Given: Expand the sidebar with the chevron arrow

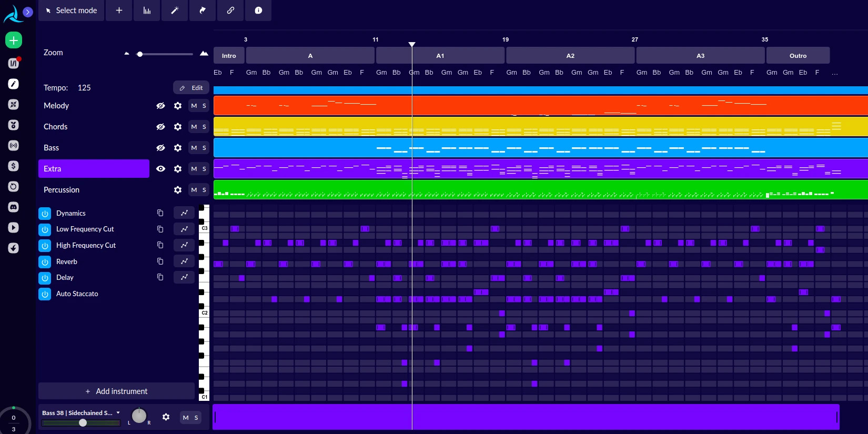Looking at the screenshot, I should pos(28,12).
